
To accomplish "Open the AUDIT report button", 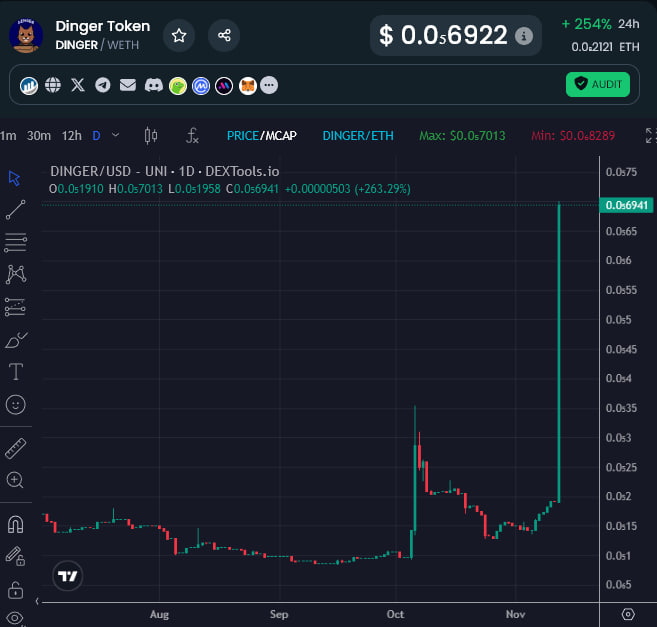I will [598, 85].
